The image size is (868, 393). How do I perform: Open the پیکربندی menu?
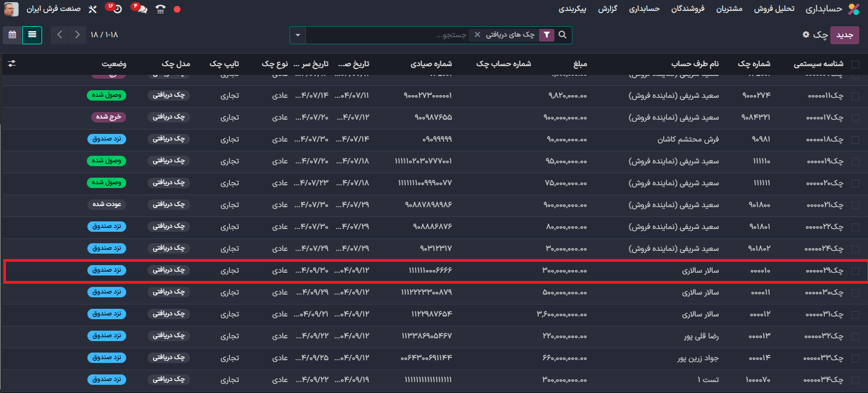point(572,9)
